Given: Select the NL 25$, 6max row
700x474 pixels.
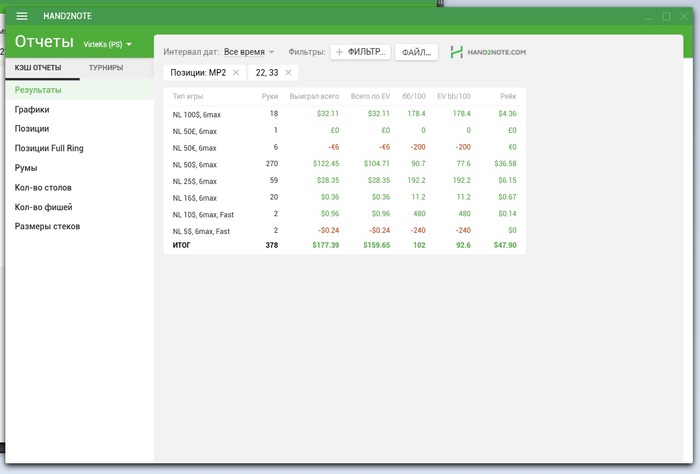Looking at the screenshot, I should [x=344, y=181].
